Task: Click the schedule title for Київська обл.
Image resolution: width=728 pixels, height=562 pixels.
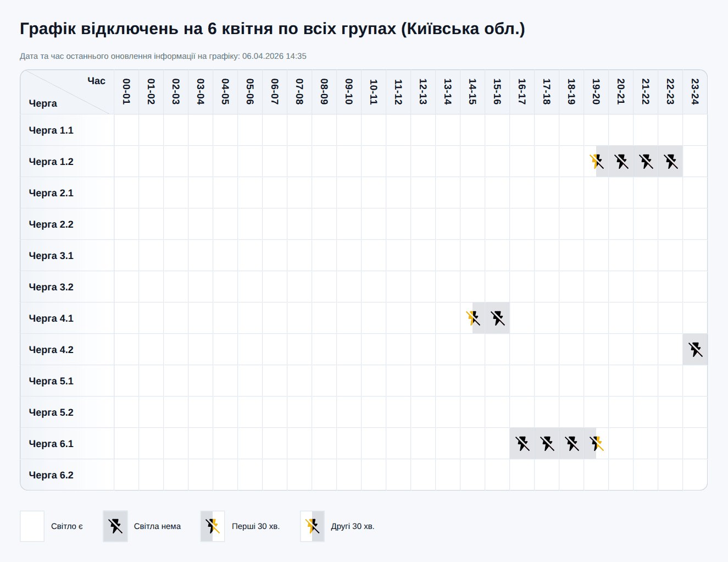Action: [273, 29]
